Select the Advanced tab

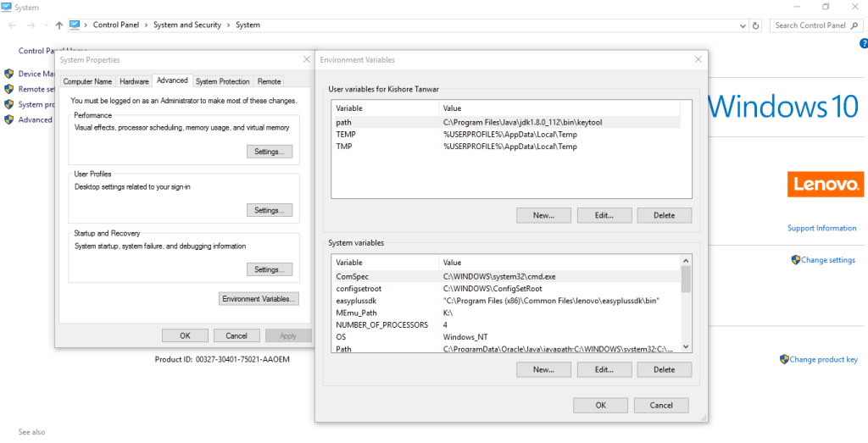coord(172,80)
